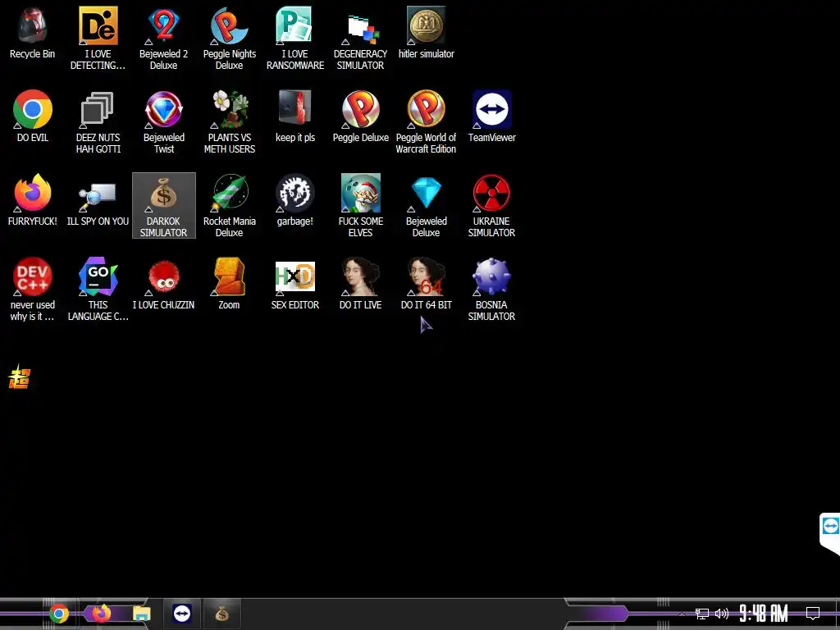
Task: Select the Chrome shortcut labeled DO EVIL
Action: 32,116
